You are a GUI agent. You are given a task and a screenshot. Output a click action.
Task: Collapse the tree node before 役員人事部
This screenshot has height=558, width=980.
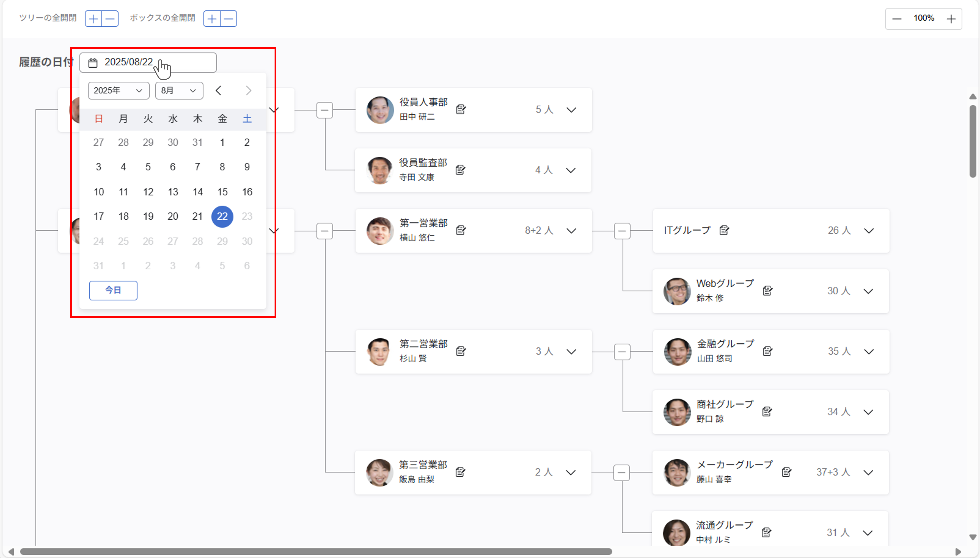(x=324, y=110)
